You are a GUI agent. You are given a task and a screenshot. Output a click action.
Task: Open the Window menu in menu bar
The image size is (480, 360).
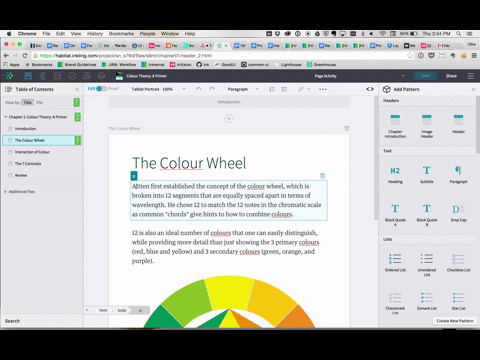point(170,34)
